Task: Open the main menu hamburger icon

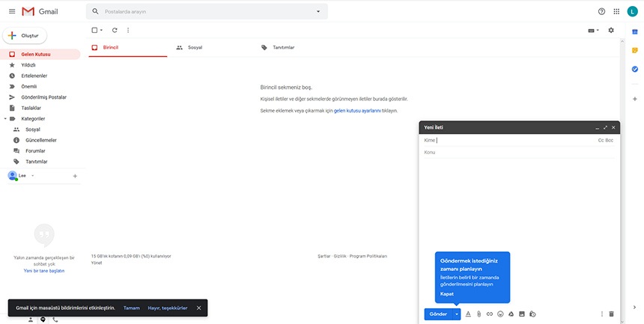Action: (12, 11)
